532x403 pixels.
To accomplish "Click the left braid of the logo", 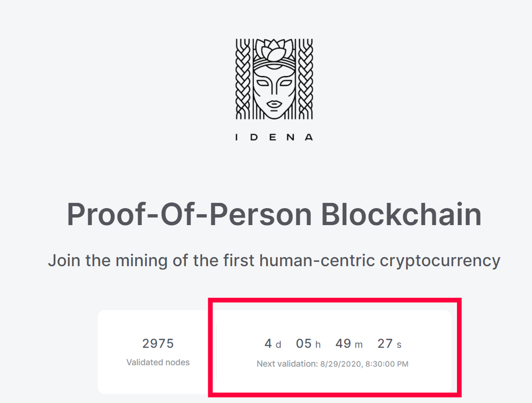I will [x=243, y=79].
